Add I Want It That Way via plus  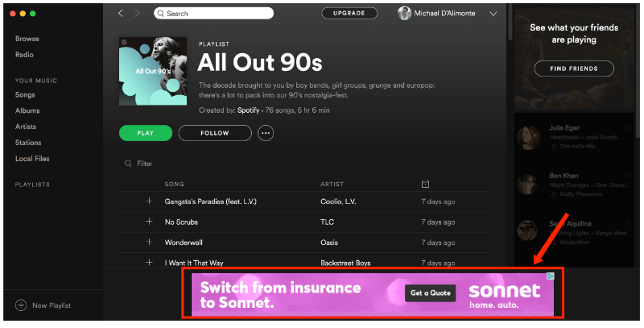149,262
